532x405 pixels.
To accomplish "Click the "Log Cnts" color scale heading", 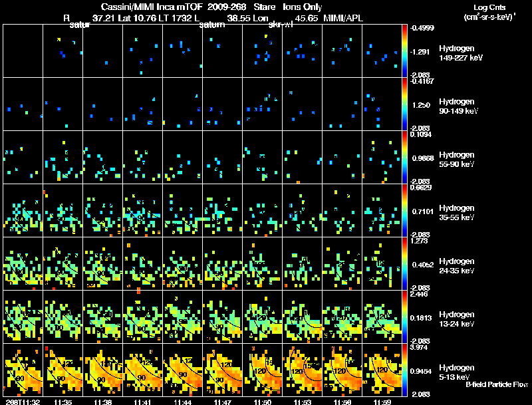I will click(x=489, y=7).
